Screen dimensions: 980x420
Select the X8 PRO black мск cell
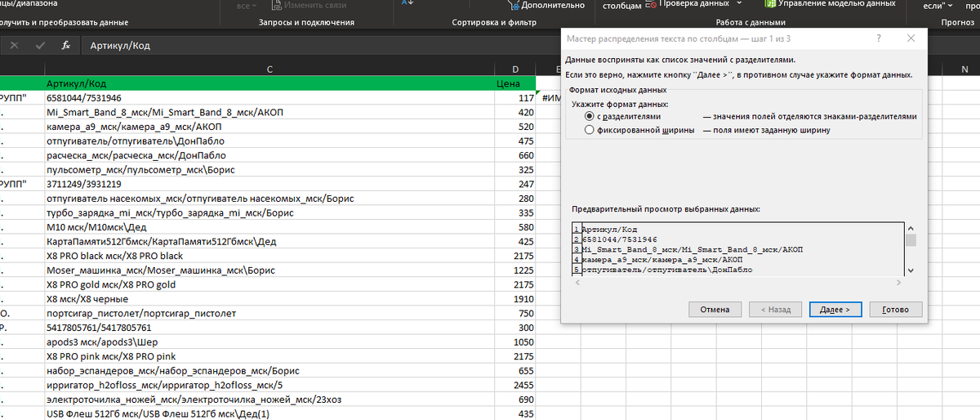[269, 256]
